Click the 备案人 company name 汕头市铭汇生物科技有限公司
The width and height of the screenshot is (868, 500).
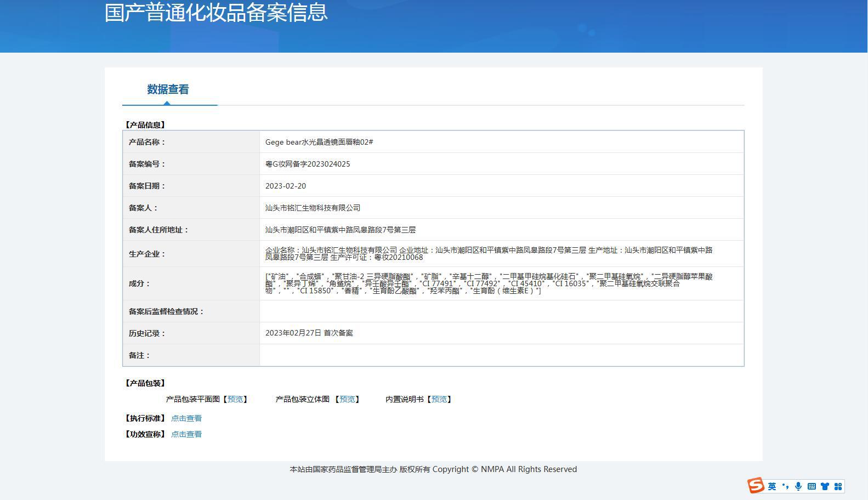tap(313, 208)
